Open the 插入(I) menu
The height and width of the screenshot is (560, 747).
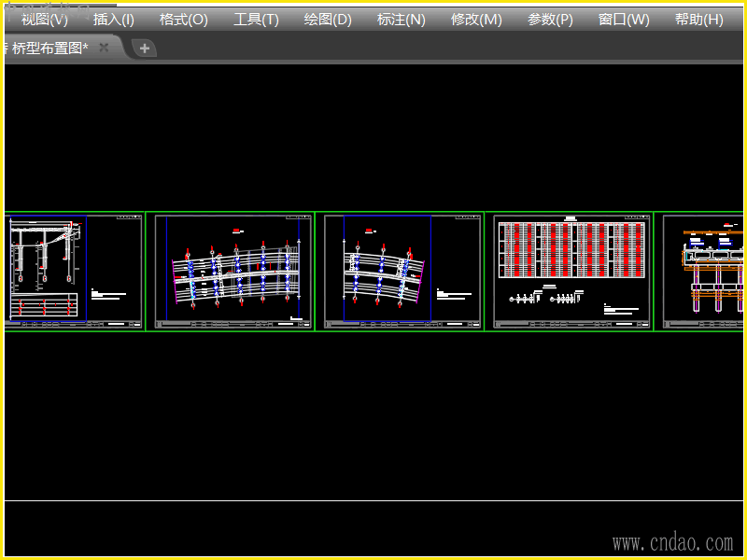113,20
